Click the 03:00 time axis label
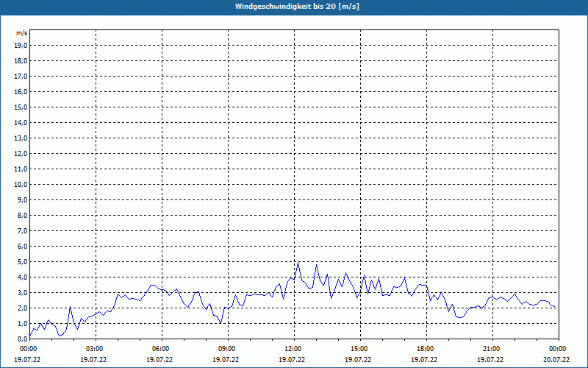Image resolution: width=588 pixels, height=368 pixels. pyautogui.click(x=96, y=349)
